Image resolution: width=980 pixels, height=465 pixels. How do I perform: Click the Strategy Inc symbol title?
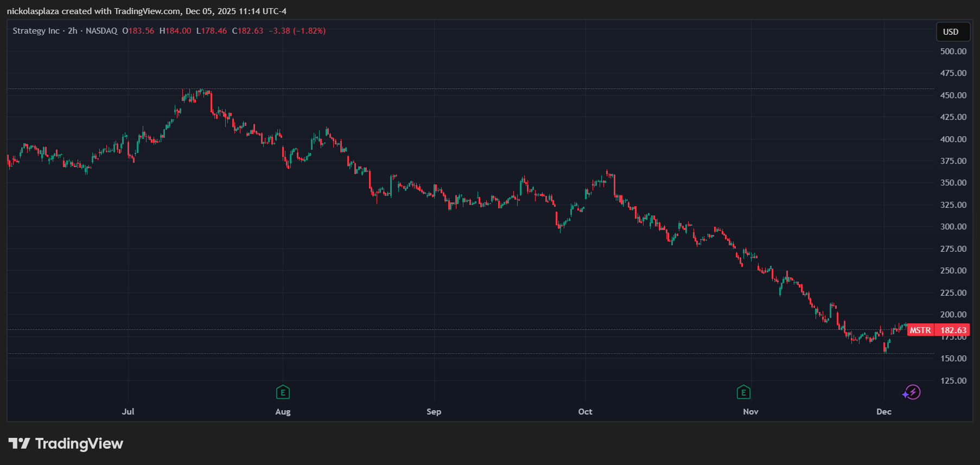click(x=36, y=31)
